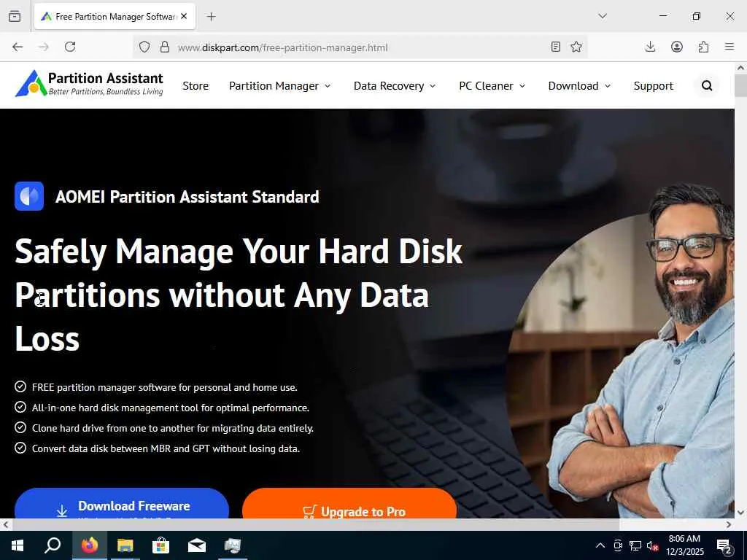Image resolution: width=747 pixels, height=560 pixels.
Task: Click the site search magnifier icon
Action: tap(706, 86)
